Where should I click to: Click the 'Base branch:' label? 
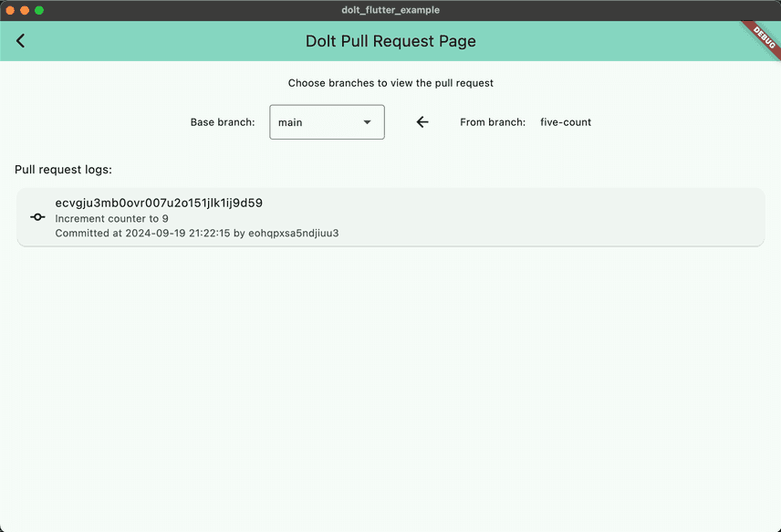click(223, 122)
